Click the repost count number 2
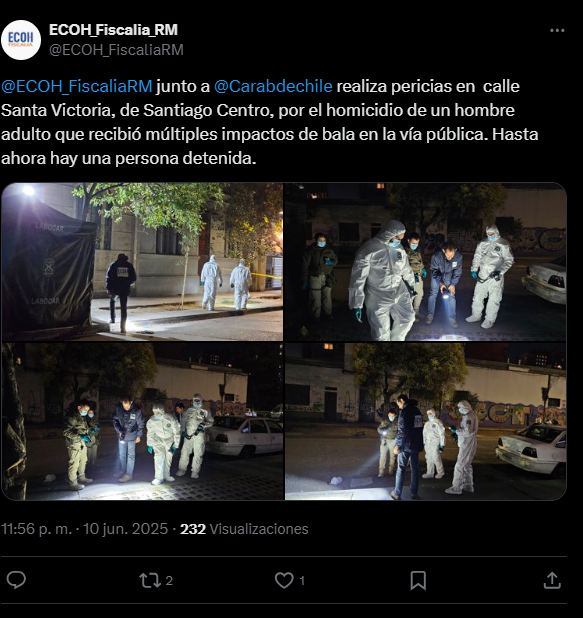The height and width of the screenshot is (618, 583). [169, 581]
